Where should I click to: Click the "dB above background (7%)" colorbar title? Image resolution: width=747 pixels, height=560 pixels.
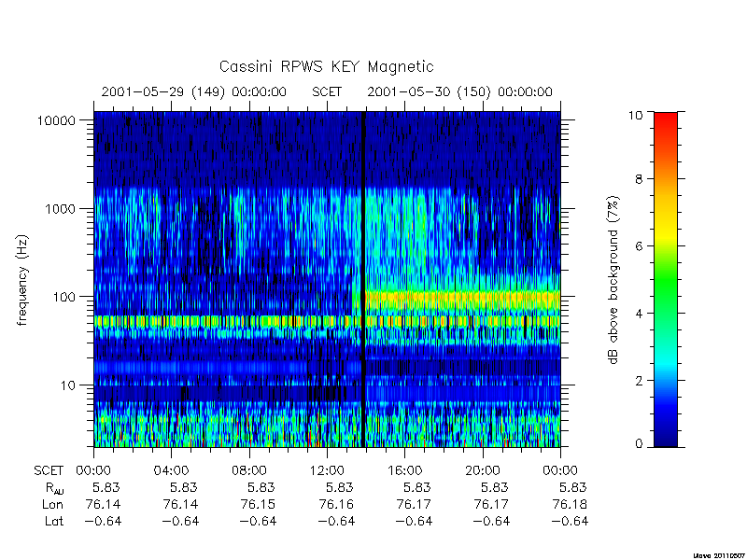click(613, 280)
